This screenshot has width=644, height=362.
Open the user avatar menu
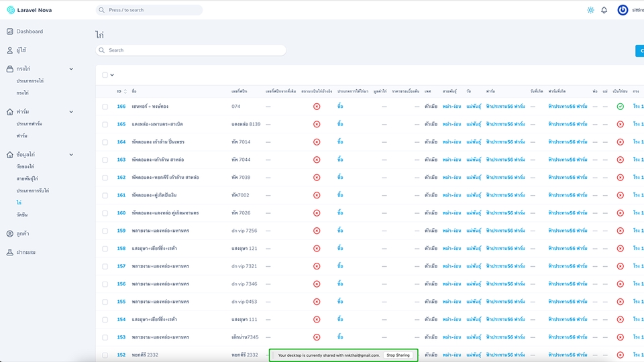coord(623,10)
